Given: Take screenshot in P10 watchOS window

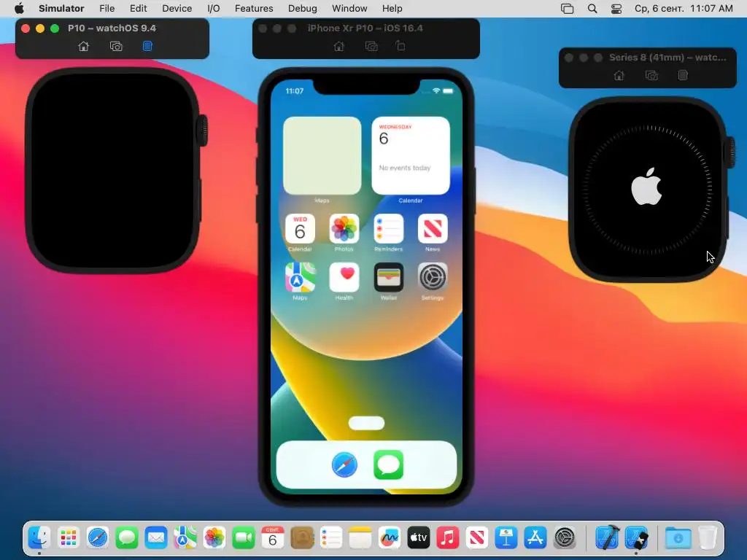Looking at the screenshot, I should [x=116, y=46].
